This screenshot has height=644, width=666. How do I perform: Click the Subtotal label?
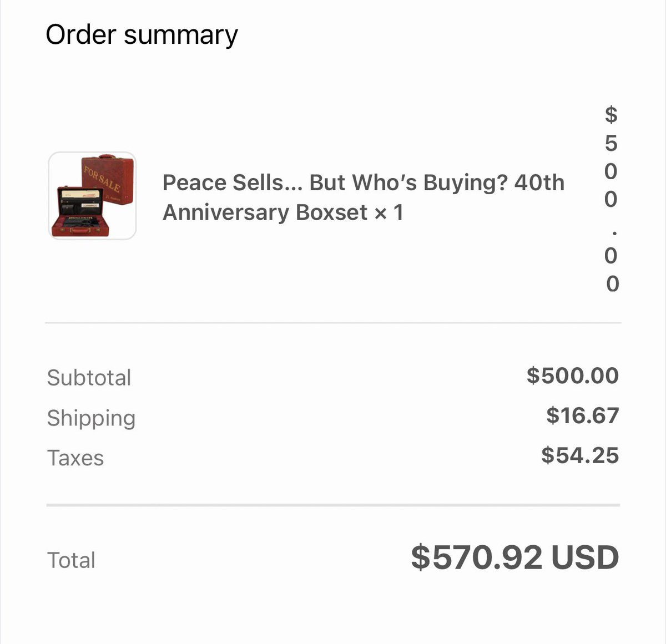click(x=89, y=378)
